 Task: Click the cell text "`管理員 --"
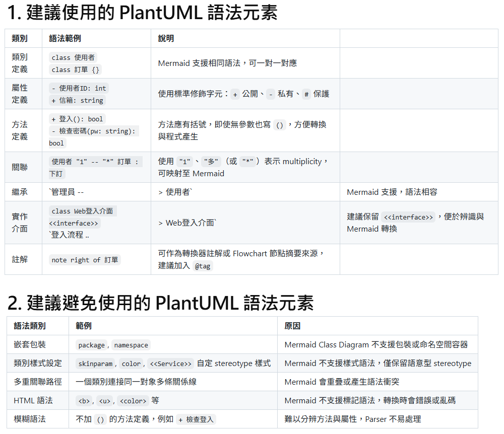66,192
